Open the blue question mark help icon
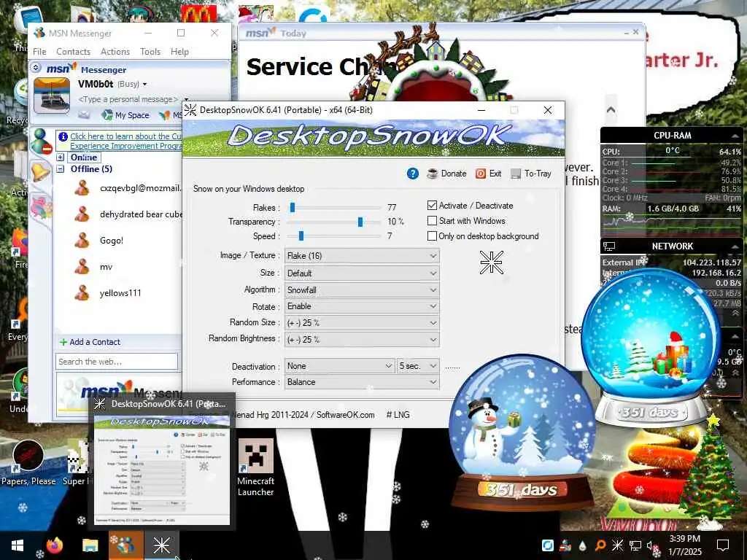The width and height of the screenshot is (747, 560). point(413,174)
